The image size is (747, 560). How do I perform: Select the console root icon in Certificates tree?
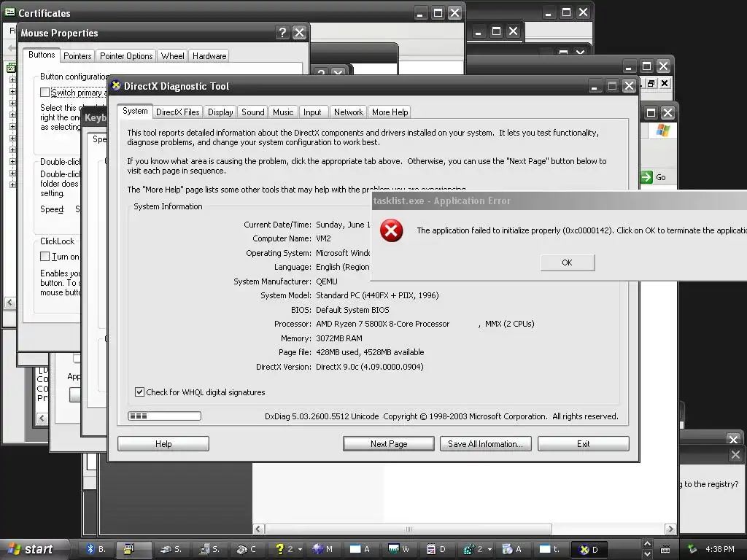(x=11, y=68)
